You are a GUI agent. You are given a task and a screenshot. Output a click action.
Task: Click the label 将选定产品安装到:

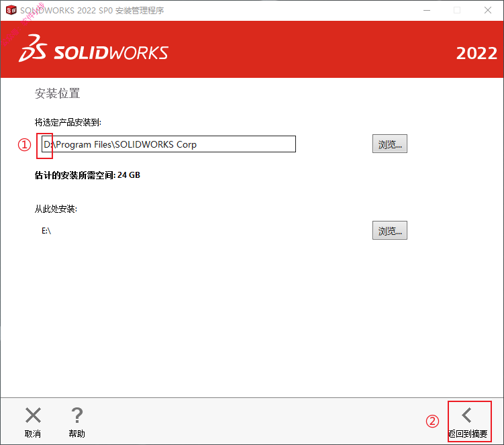pyautogui.click(x=68, y=123)
